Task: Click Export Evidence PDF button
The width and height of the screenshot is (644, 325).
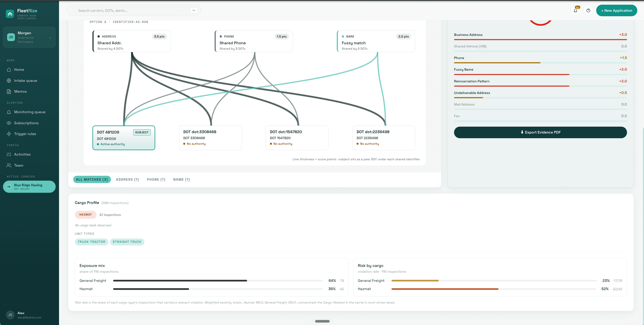Action: point(540,132)
